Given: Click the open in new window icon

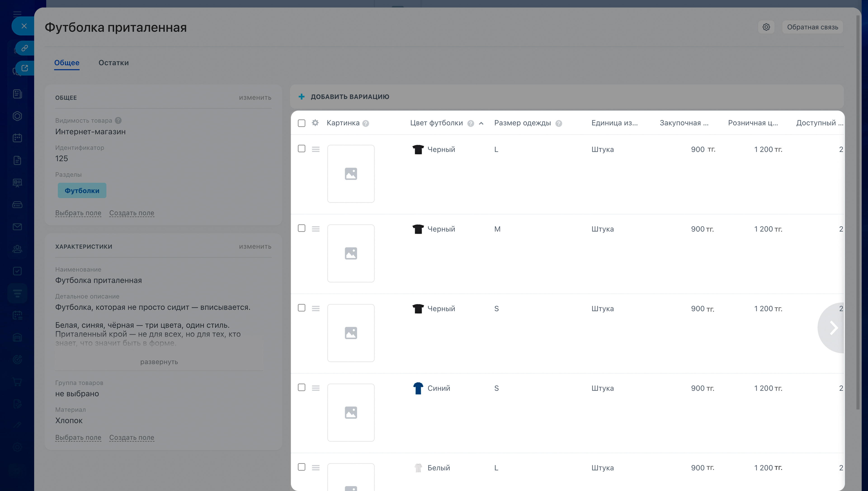Looking at the screenshot, I should pos(25,68).
